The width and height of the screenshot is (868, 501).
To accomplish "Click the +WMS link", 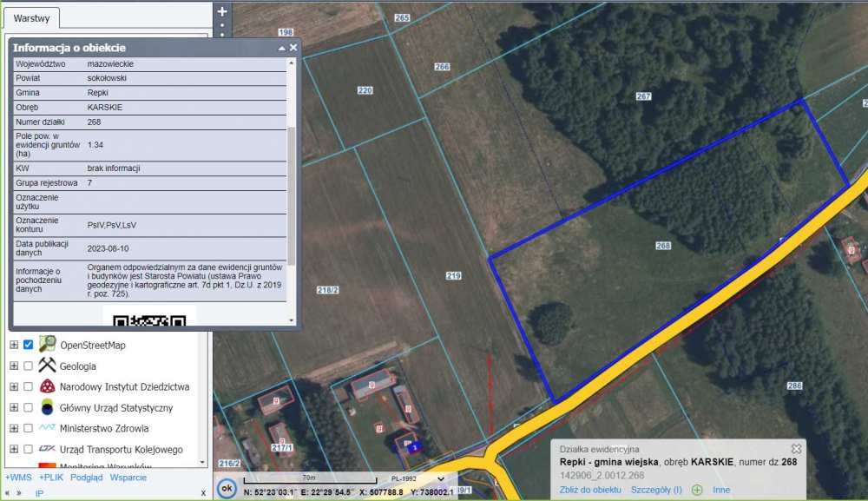I will pyautogui.click(x=18, y=478).
